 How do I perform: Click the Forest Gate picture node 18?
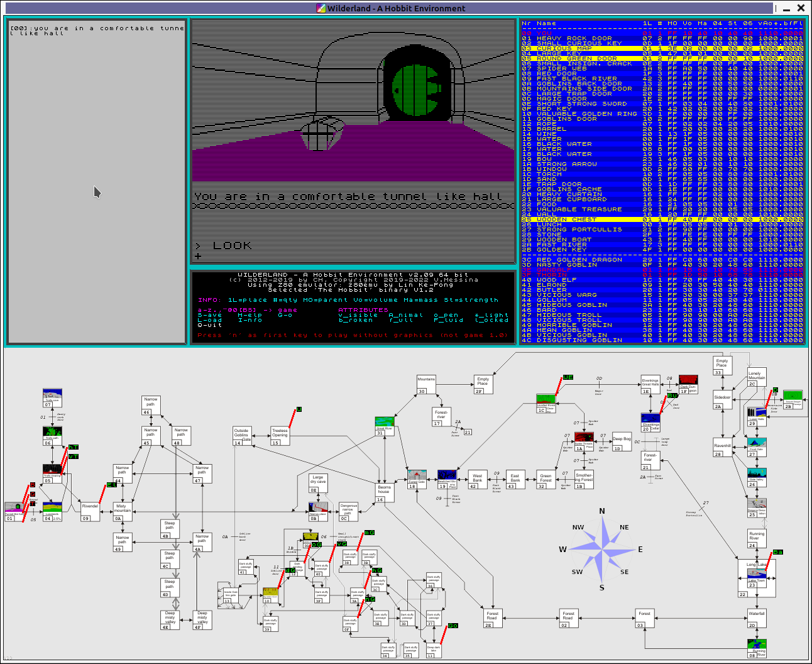(417, 479)
